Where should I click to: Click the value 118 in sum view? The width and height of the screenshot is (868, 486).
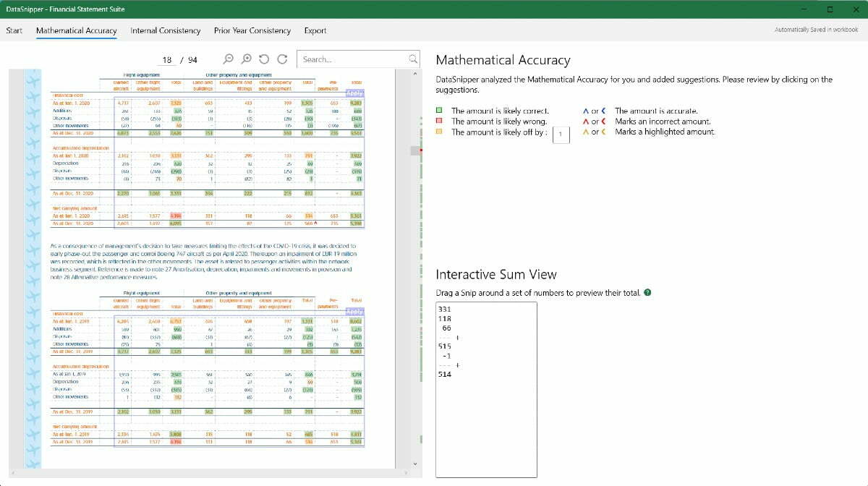coord(446,319)
